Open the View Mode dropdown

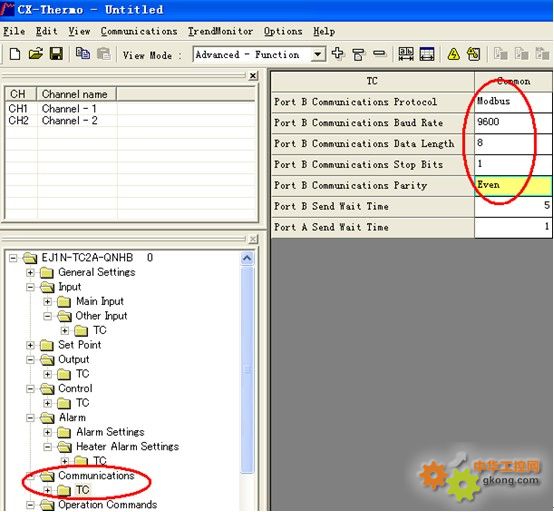[318, 54]
